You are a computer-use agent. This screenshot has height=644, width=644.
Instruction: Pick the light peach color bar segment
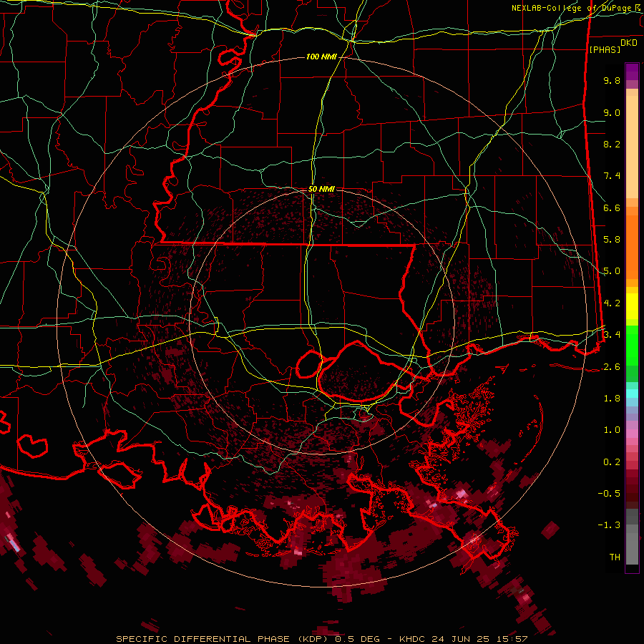pyautogui.click(x=632, y=147)
